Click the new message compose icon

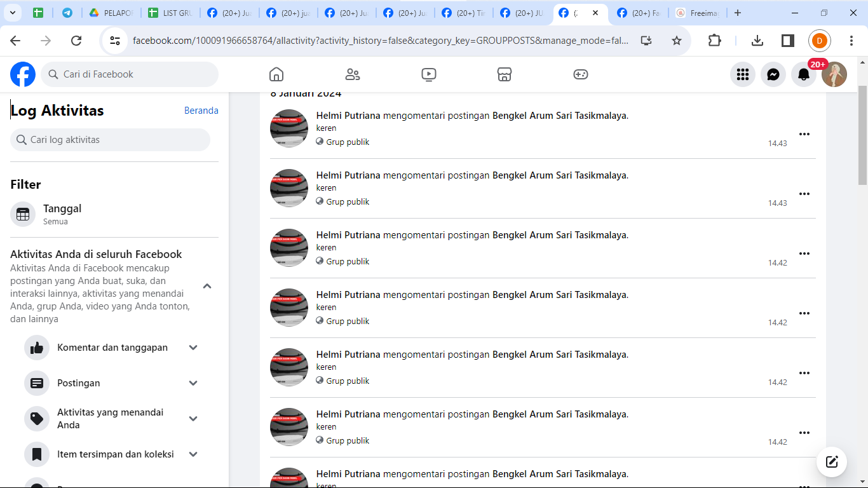tap(832, 462)
